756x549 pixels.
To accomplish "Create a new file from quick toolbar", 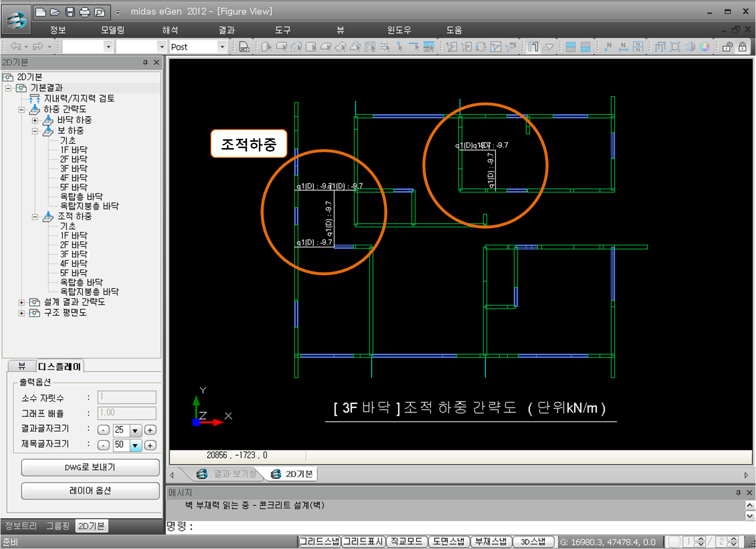I will point(41,12).
